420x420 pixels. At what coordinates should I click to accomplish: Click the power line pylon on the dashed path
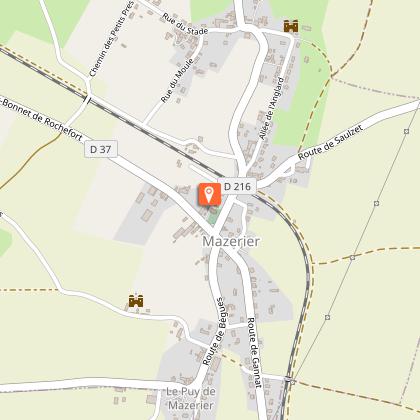tap(352, 258)
